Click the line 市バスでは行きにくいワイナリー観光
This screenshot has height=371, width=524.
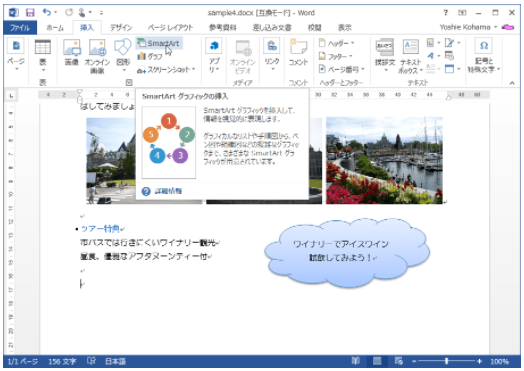click(x=148, y=243)
